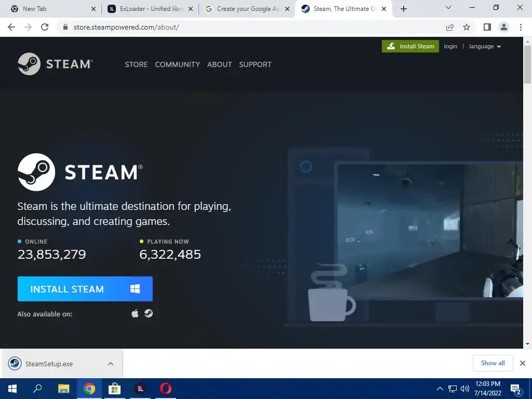This screenshot has width=532, height=399.
Task: Reload the page with refresh icon
Action: pyautogui.click(x=45, y=27)
